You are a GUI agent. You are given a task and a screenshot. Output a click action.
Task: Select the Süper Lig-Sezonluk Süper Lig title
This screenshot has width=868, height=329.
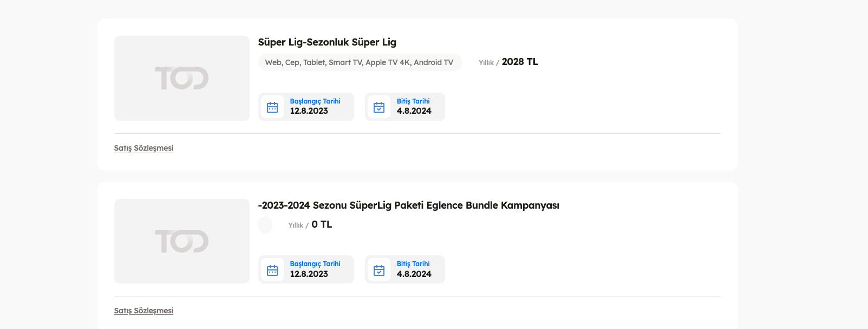coord(327,42)
